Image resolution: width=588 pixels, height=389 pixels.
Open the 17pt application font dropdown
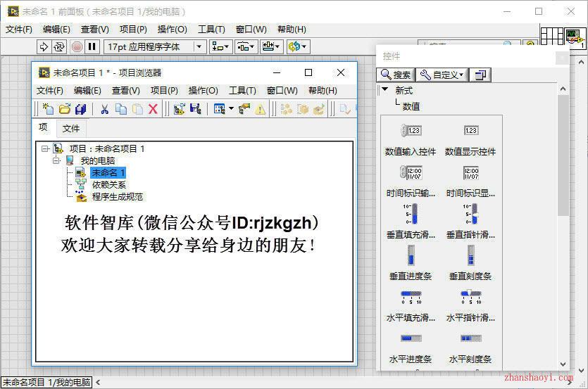pos(199,47)
